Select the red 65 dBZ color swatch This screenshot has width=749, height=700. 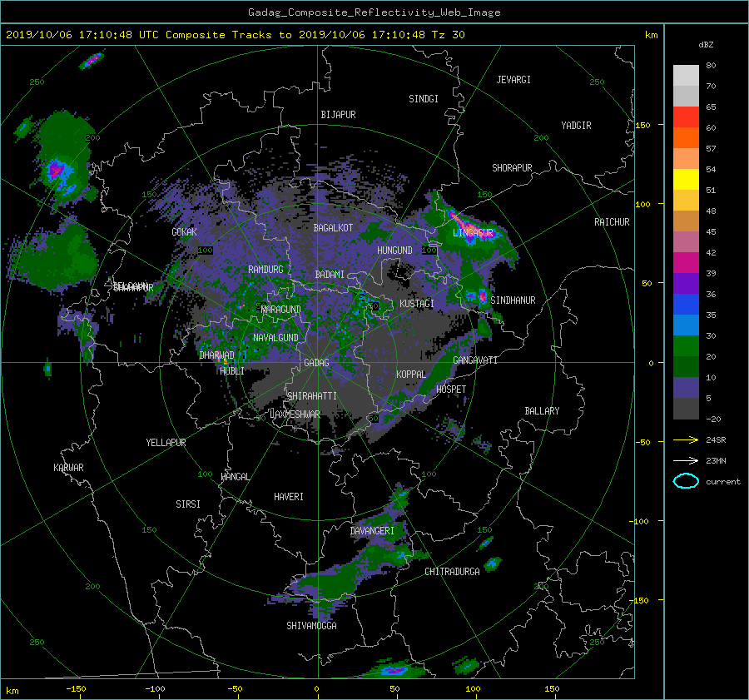[686, 117]
